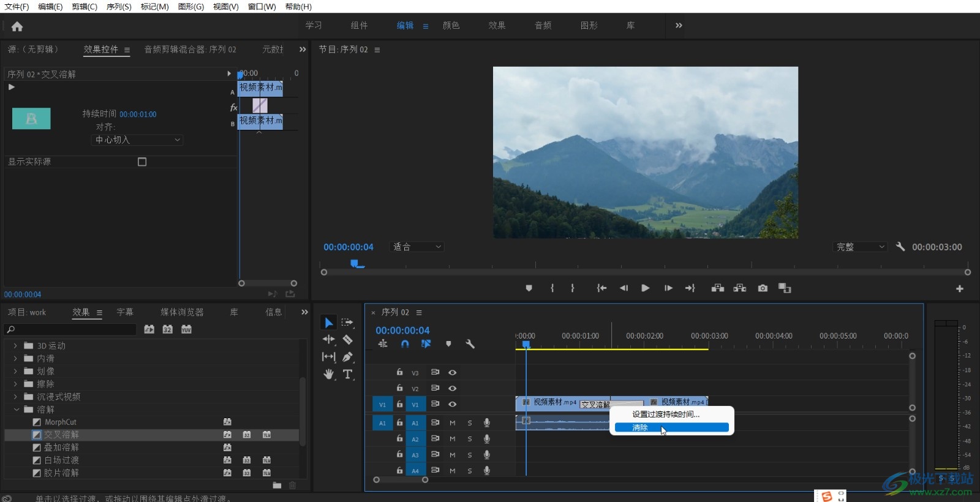Screen dimensions: 980x502
Task: Click timeline timecode 00:00:00:04
Action: click(402, 331)
